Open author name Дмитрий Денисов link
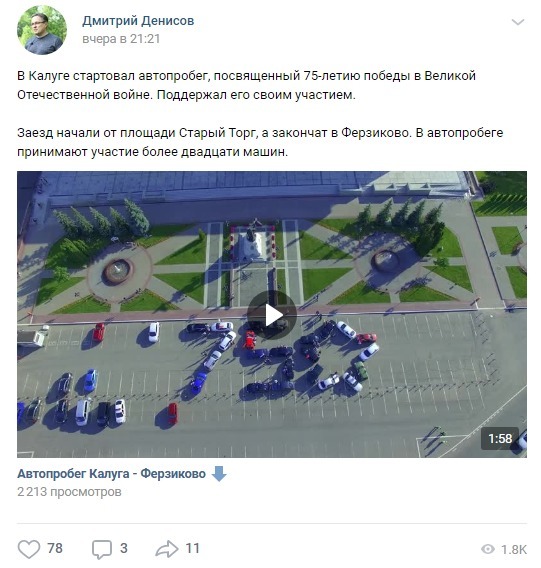Viewport: 541px width, 568px height. (x=138, y=21)
